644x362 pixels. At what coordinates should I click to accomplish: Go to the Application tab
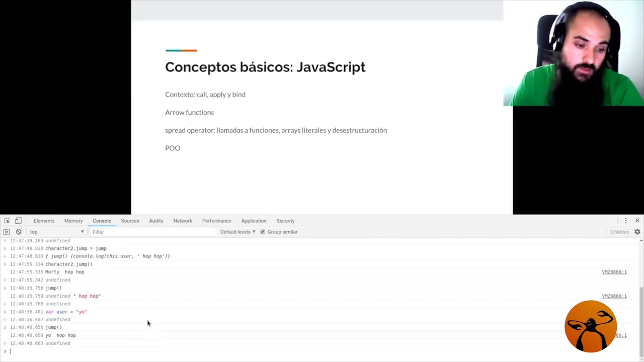pos(254,221)
